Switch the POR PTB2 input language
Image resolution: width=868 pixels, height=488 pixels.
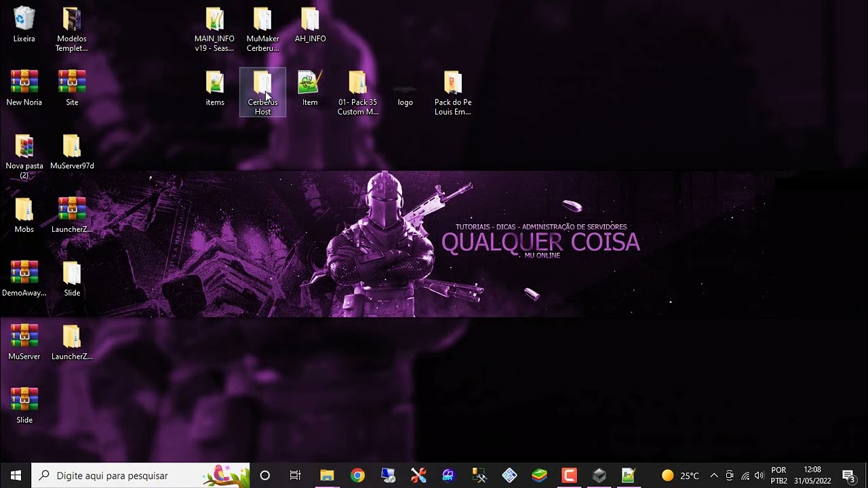[779, 475]
